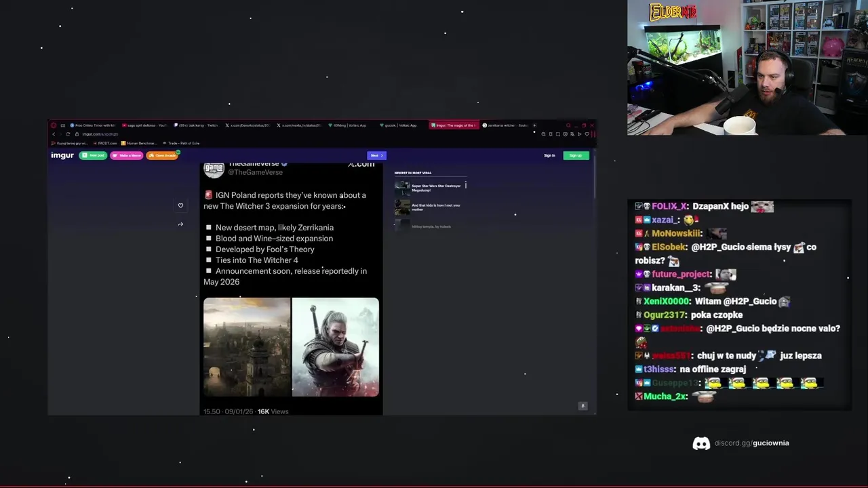Click TheGameVerse profile avatar in the post
868x488 pixels.
(x=214, y=169)
